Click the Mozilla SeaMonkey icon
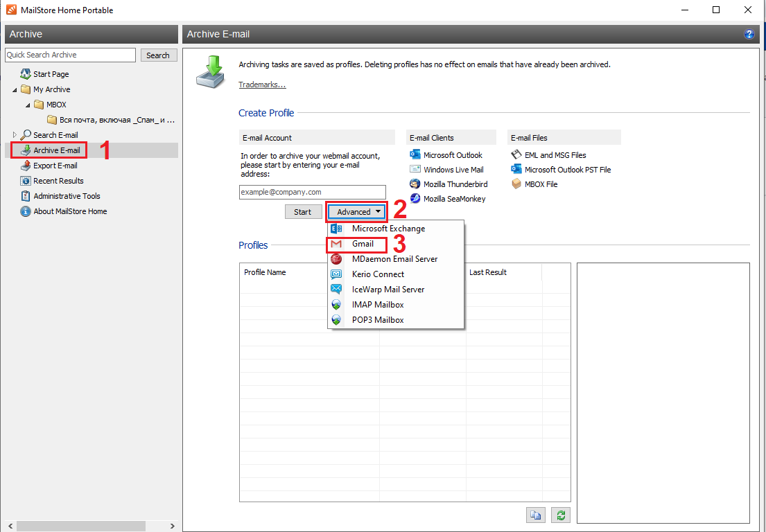The height and width of the screenshot is (532, 766). (x=415, y=199)
